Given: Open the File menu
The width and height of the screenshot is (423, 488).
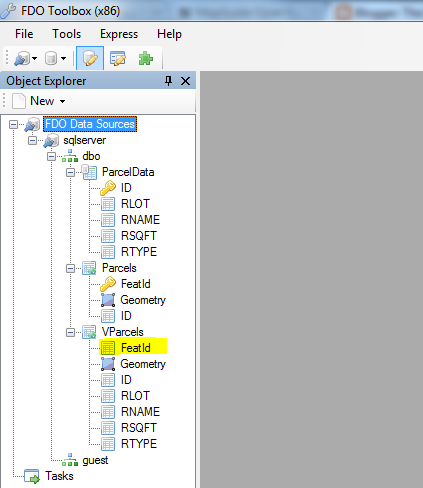Looking at the screenshot, I should 24,34.
